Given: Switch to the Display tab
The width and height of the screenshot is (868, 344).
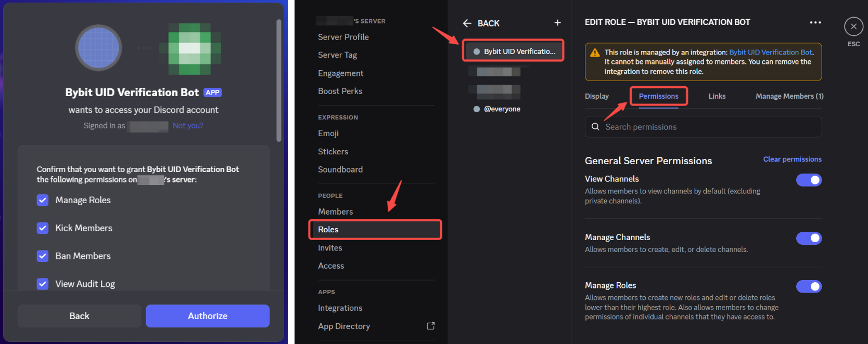Looking at the screenshot, I should click(x=596, y=96).
